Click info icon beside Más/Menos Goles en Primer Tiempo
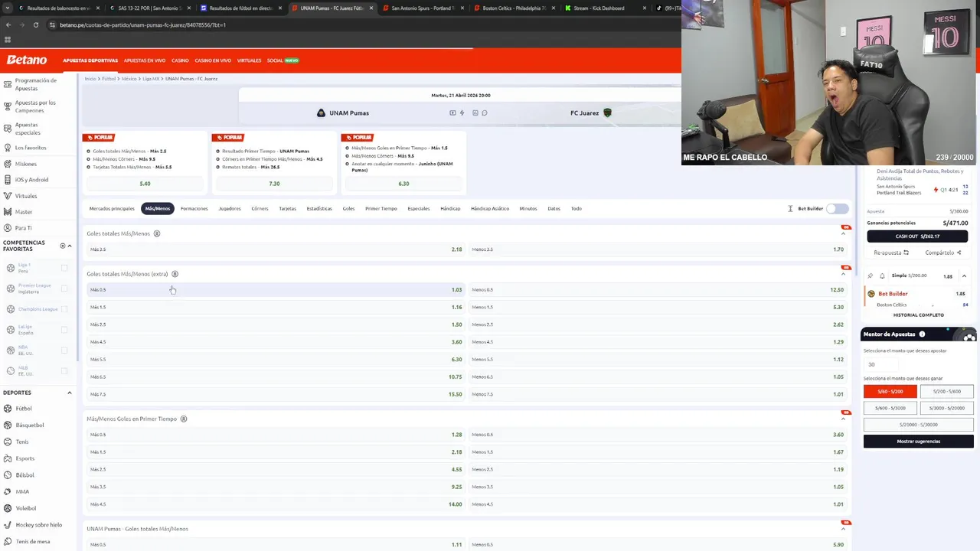This screenshot has width=980, height=551. pyautogui.click(x=184, y=419)
